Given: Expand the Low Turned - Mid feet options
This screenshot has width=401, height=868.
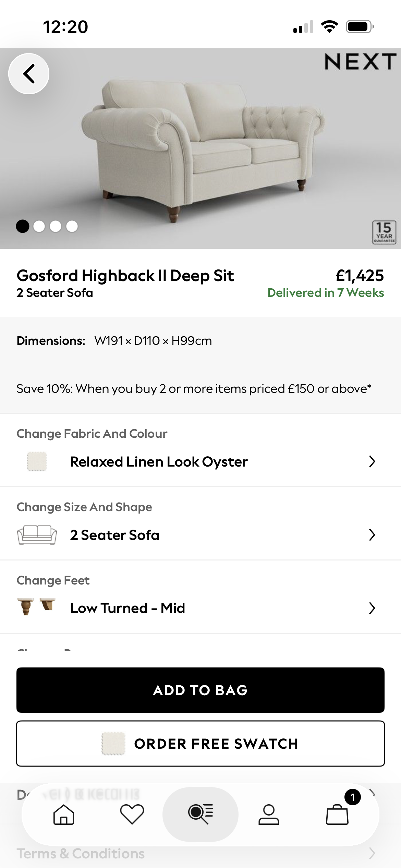Looking at the screenshot, I should (372, 608).
